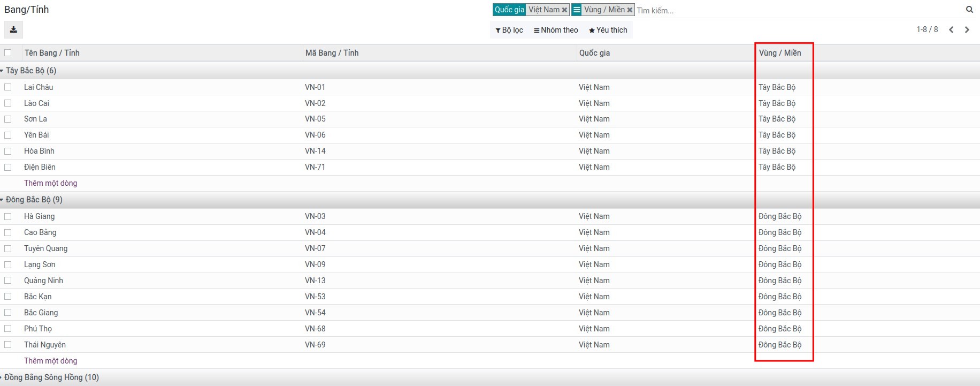Screen dimensions: 980x386
Task: Check the Hà Giang row checkbox
Action: pos(8,217)
